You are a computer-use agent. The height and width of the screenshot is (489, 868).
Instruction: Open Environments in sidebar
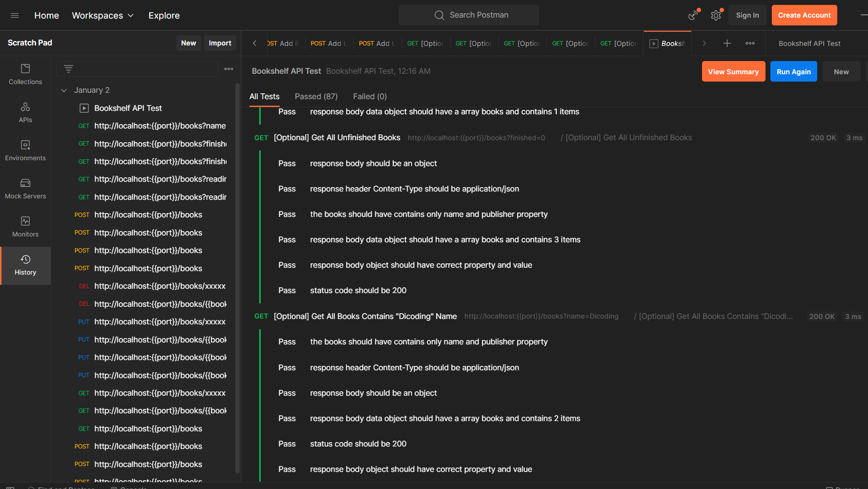coord(25,150)
